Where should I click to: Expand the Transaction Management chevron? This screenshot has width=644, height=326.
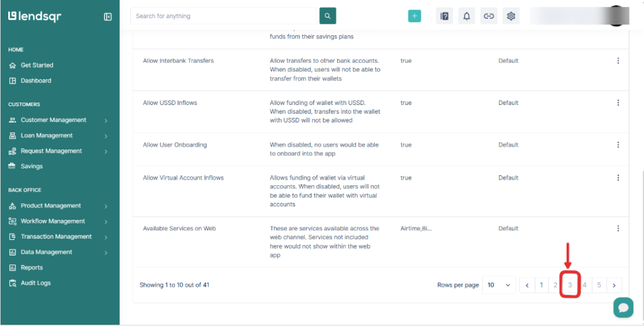pos(106,237)
